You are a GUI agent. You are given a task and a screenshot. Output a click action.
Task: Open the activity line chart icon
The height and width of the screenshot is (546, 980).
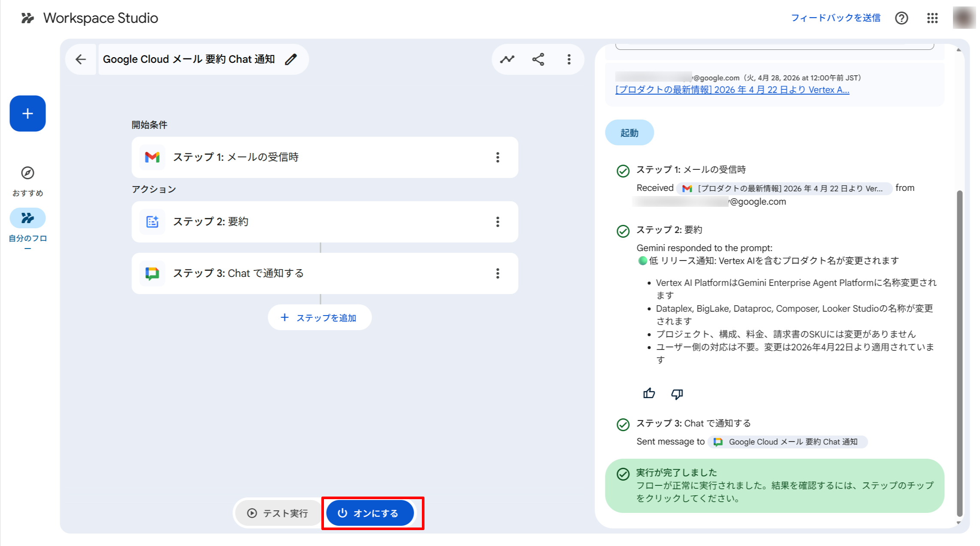point(507,59)
